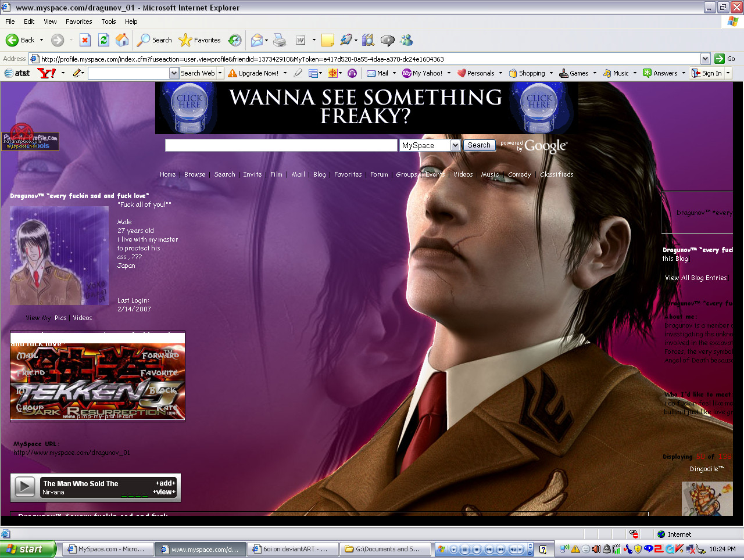Click the Dingodile friend thumbnail
The image size is (744, 560).
[x=707, y=498]
